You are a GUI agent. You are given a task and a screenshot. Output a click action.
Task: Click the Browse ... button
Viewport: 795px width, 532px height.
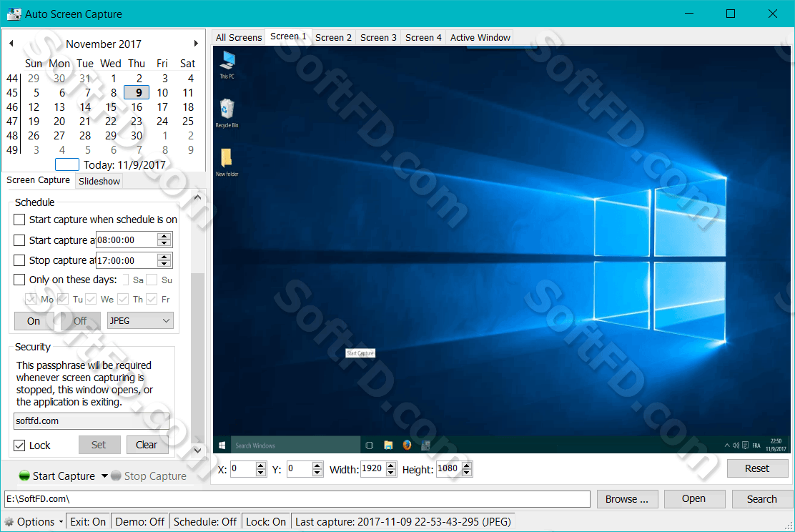pos(627,499)
